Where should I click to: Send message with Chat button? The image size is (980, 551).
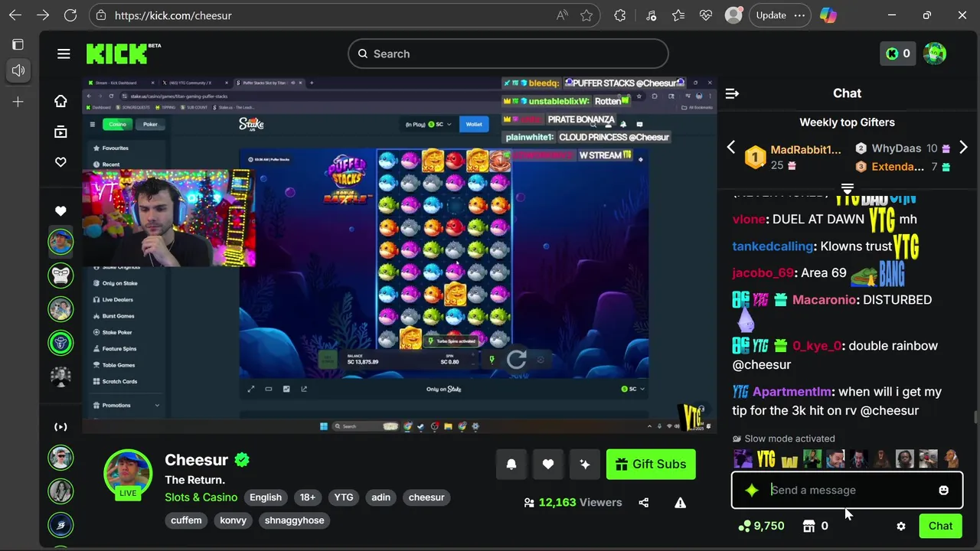940,527
